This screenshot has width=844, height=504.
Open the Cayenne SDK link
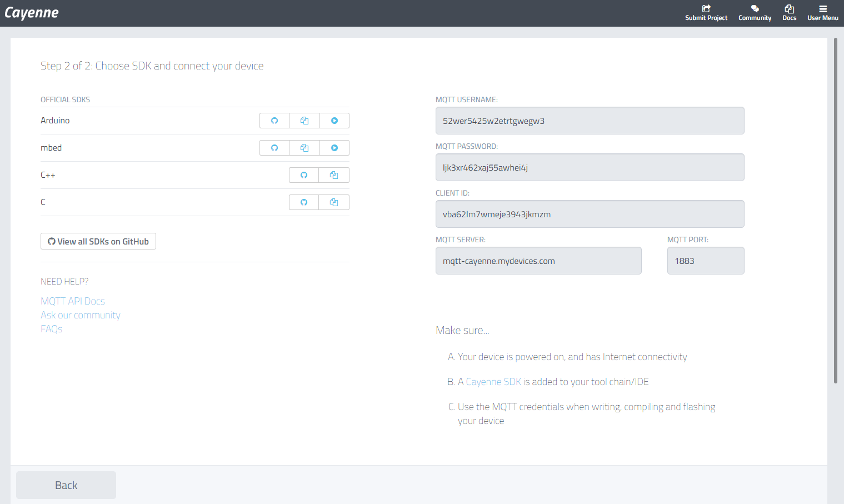(493, 382)
